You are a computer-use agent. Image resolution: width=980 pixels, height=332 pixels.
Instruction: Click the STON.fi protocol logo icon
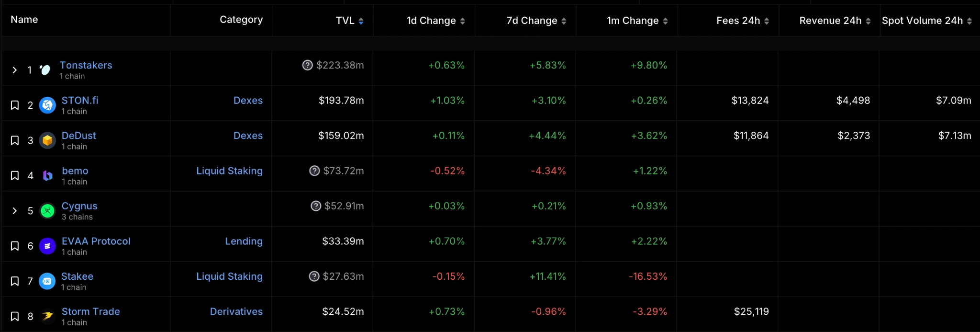coord(47,105)
